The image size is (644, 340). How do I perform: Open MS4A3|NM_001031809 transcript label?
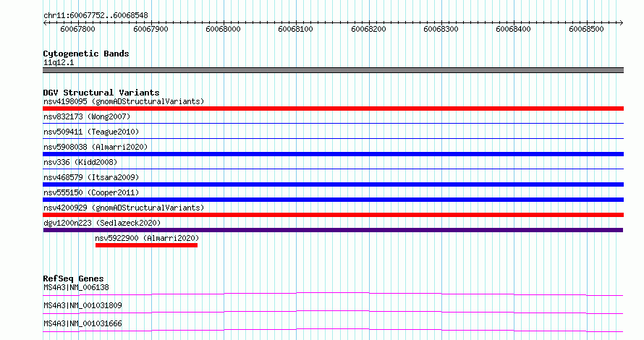click(x=82, y=305)
